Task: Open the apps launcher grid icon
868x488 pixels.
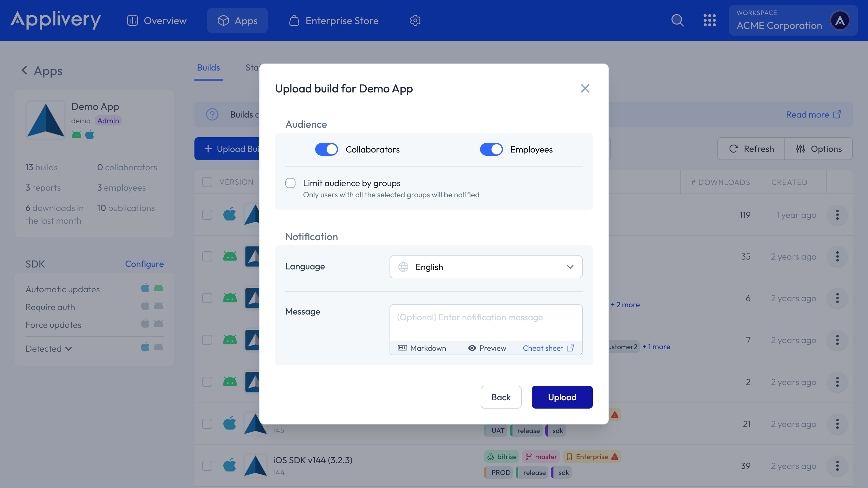Action: [710, 20]
